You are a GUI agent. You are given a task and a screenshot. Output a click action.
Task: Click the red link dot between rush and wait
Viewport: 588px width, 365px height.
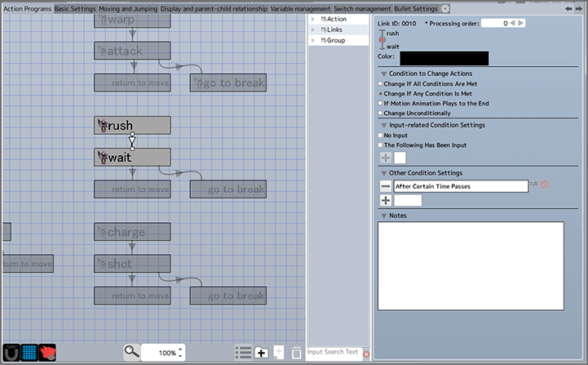(382, 40)
